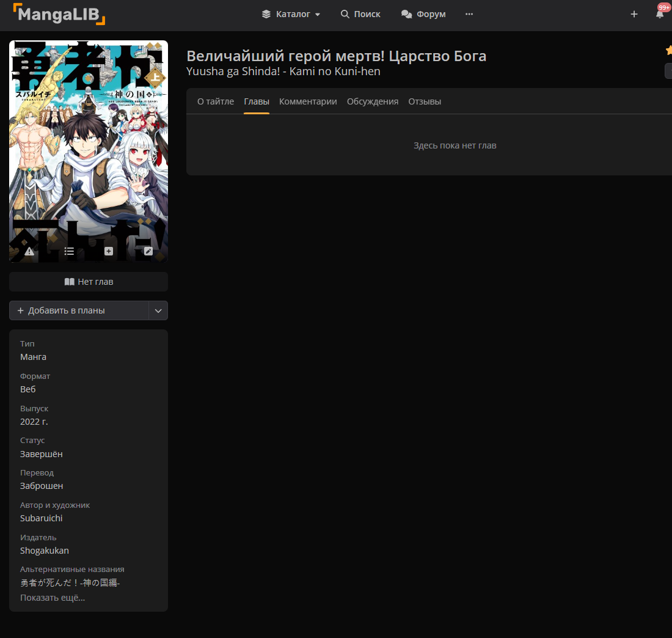Open the Обсуждения tab
Image resolution: width=672 pixels, height=638 pixels.
373,101
